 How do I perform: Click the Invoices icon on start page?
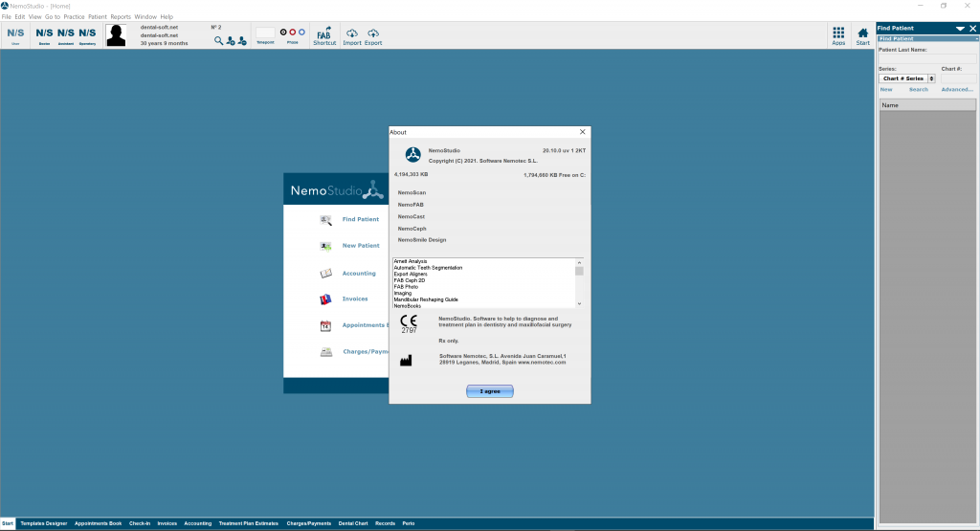click(x=325, y=299)
